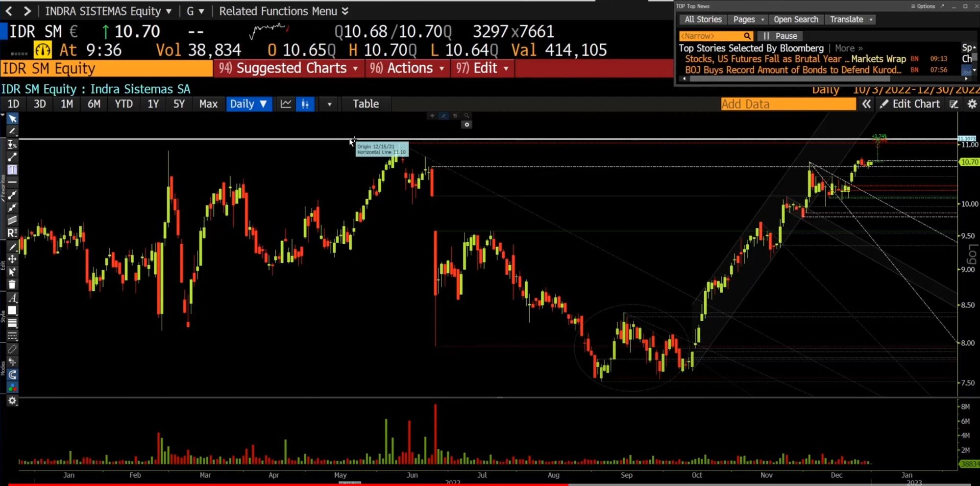Toggle the magnet snap mode
980x486 pixels.
coord(12,375)
